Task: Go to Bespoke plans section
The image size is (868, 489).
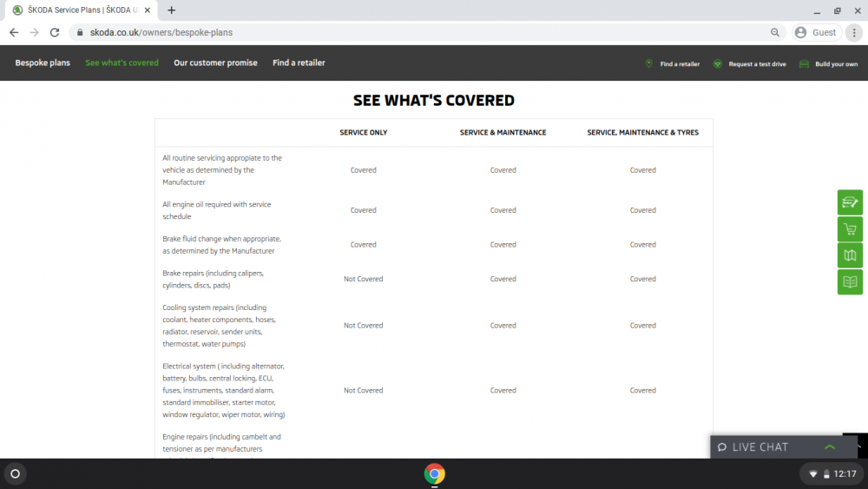Action: tap(43, 63)
